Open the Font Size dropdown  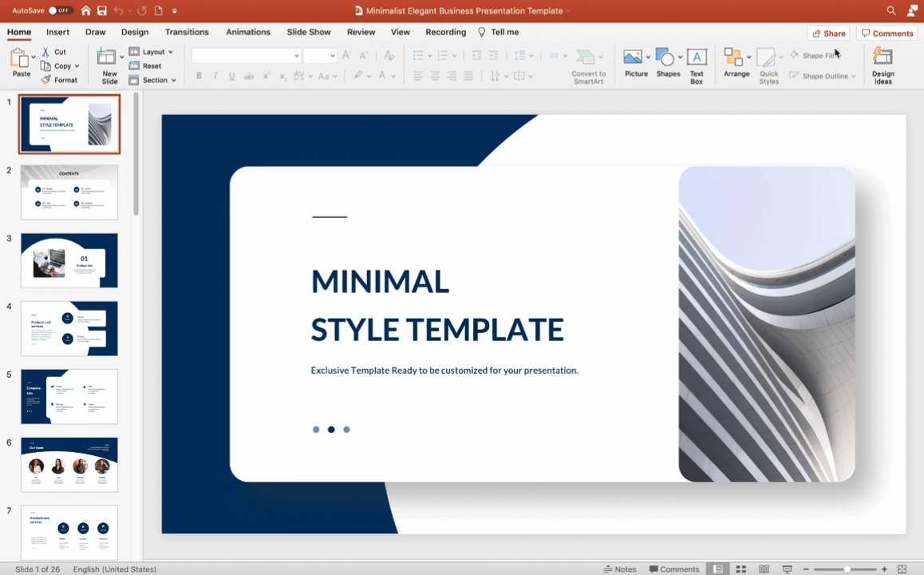click(319, 55)
